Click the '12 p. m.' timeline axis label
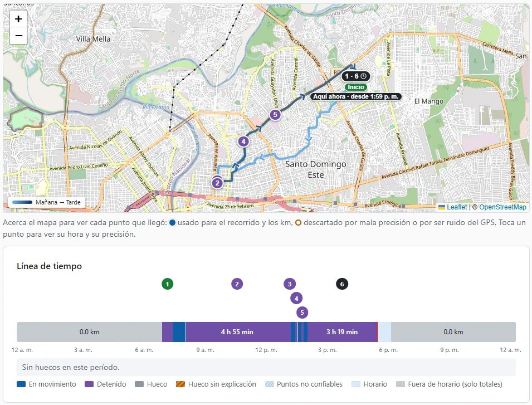The height and width of the screenshot is (405, 532). 266,350
